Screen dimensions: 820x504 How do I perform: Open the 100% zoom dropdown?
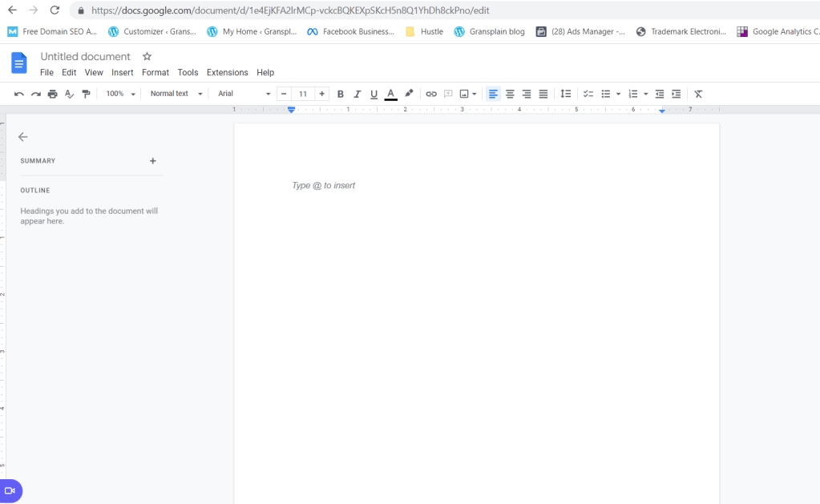click(121, 94)
